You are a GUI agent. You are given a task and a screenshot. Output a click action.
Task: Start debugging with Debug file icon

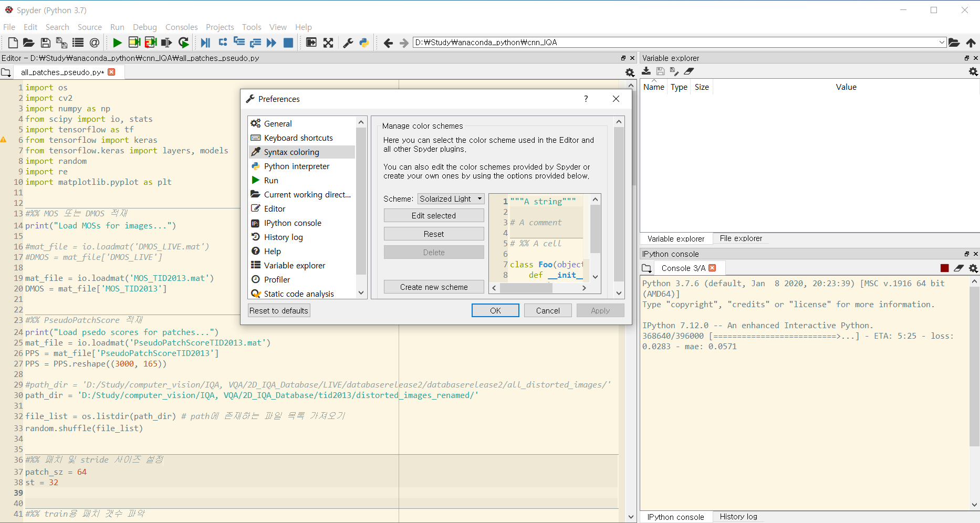coord(205,43)
